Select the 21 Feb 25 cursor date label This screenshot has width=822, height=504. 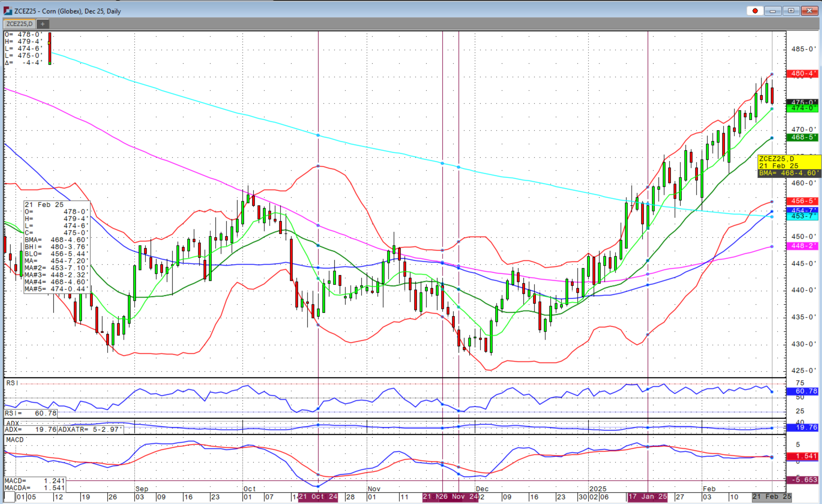(x=772, y=497)
